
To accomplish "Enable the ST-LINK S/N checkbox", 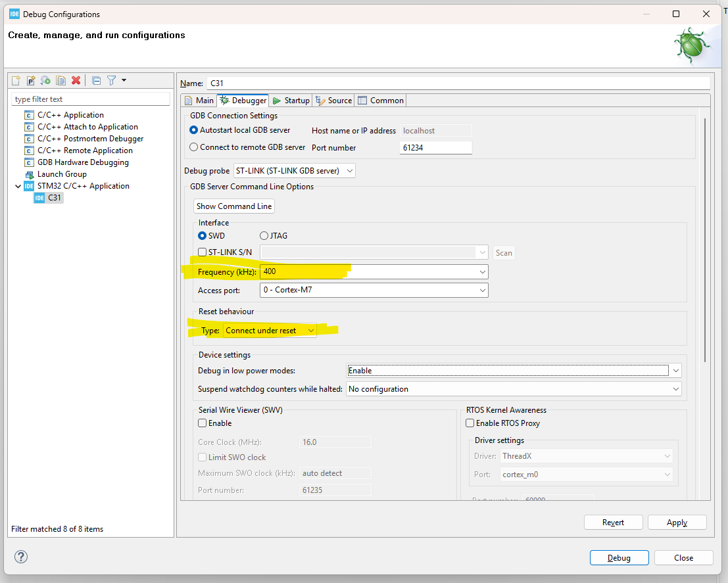I will click(202, 252).
